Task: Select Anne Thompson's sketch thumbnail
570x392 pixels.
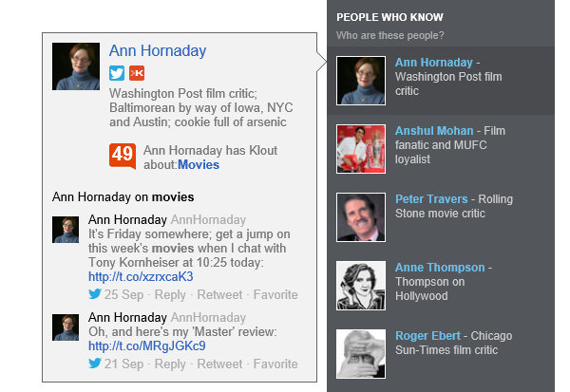Action: [x=361, y=285]
